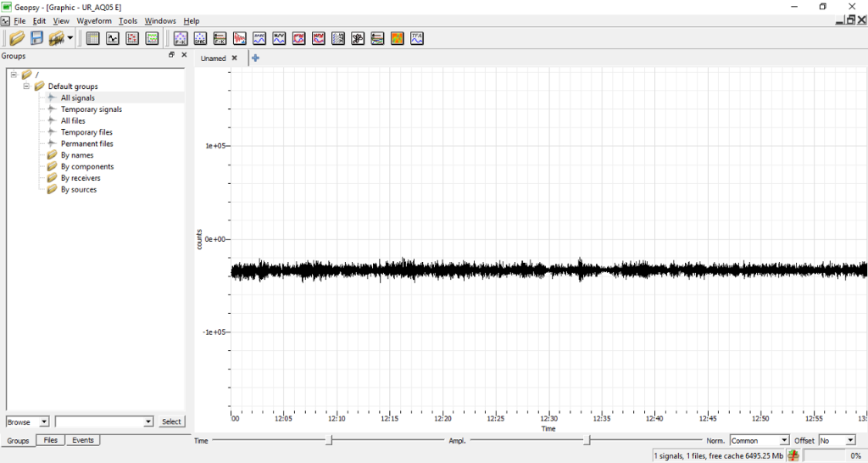Select By components in the groups tree
Image resolution: width=868 pixels, height=463 pixels.
click(86, 167)
